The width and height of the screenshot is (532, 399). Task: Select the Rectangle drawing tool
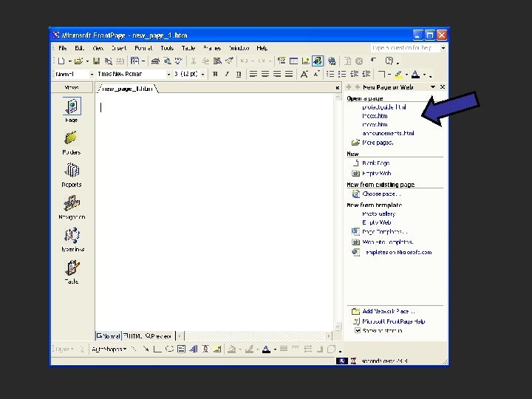157,349
